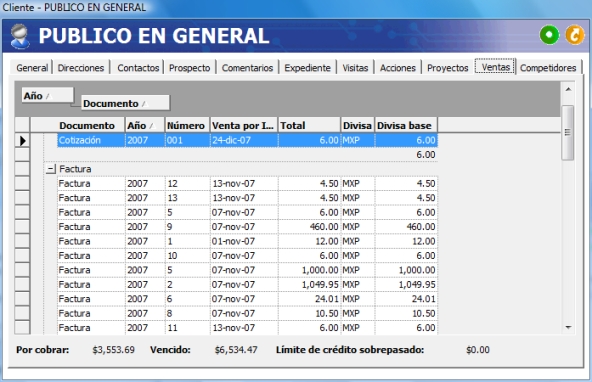Screen dimensions: 592x382
Task: Open the Competidores tab
Action: (x=548, y=68)
